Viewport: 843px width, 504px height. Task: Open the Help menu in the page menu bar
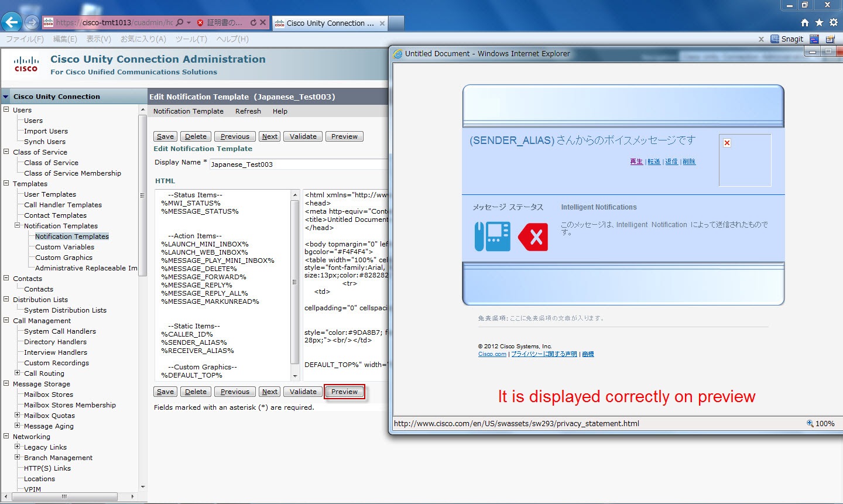280,111
